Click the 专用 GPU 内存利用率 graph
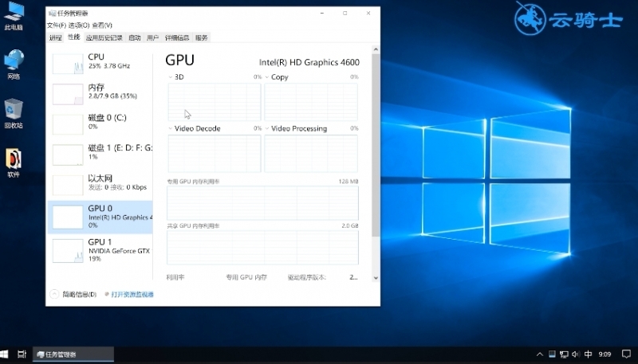The height and width of the screenshot is (364, 638). [263, 203]
